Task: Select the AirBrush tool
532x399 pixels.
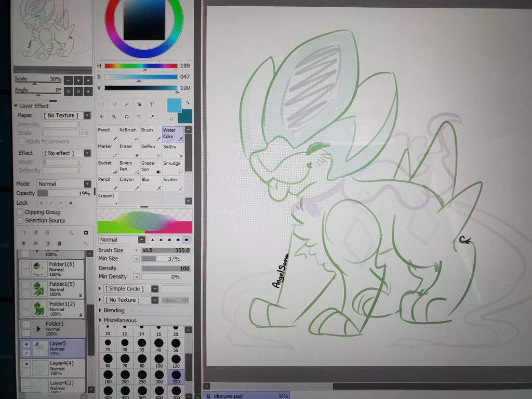Action: tap(129, 134)
